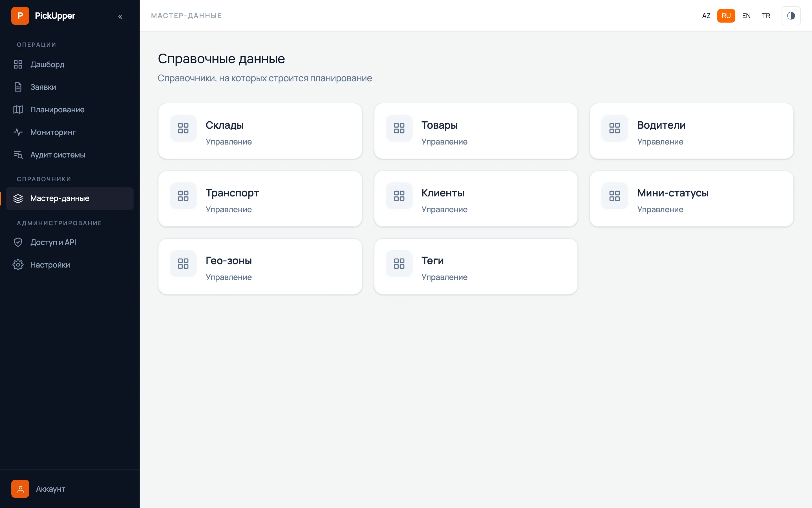
Task: Open Мониторинг menu item
Action: click(69, 132)
